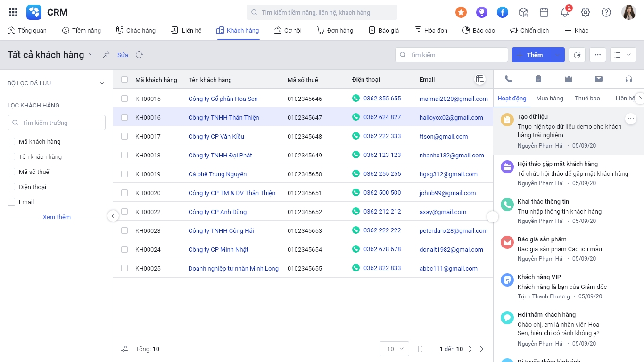This screenshot has height=362, width=644.
Task: Open the orange star favorites icon
Action: point(461,12)
